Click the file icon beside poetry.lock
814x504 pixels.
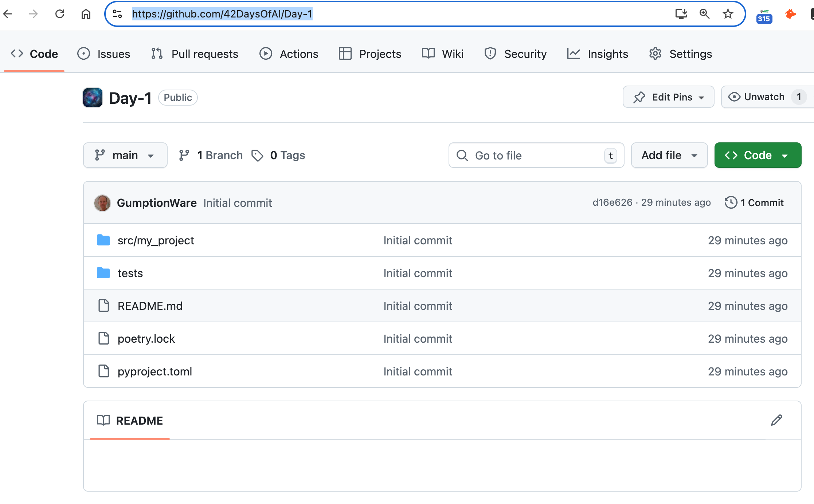click(x=104, y=338)
